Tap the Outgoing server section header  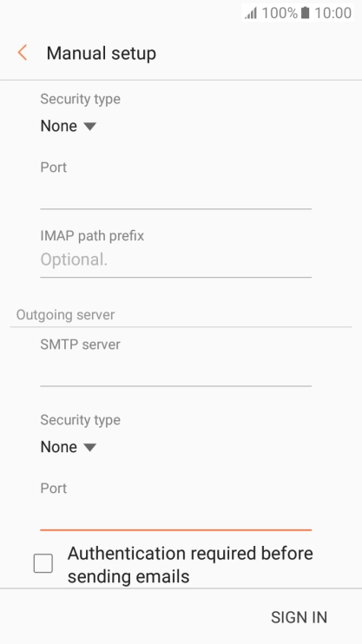[65, 314]
